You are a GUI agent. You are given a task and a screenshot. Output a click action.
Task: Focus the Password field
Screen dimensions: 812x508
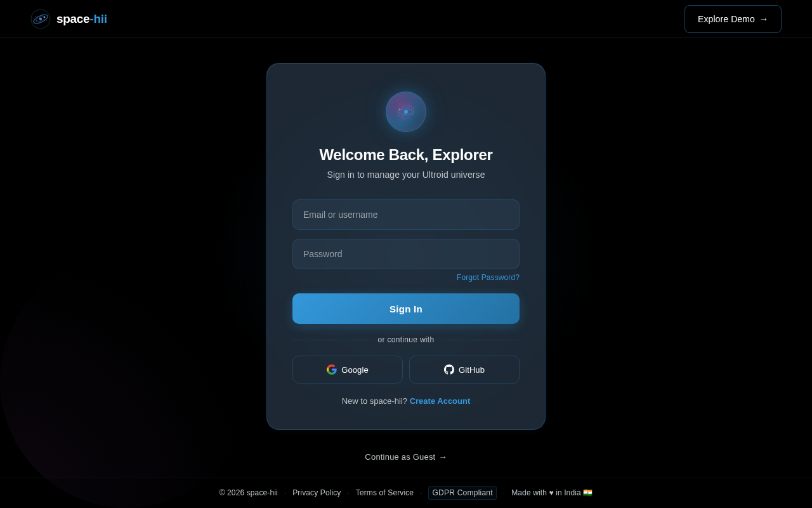point(406,254)
